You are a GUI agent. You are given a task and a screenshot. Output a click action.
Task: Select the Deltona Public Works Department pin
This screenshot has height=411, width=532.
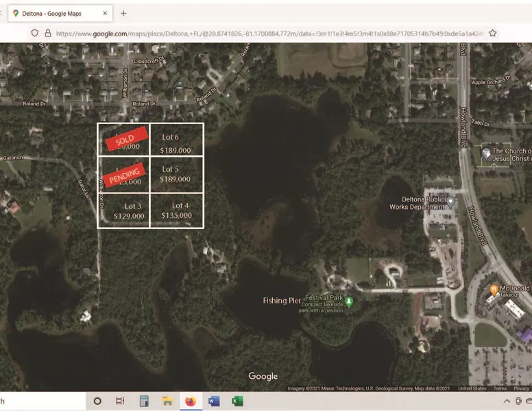[x=450, y=201]
